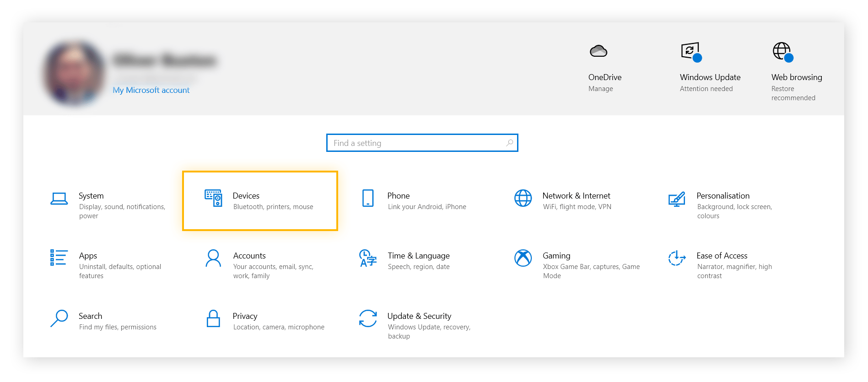
Task: Open the Accounts person icon
Action: click(213, 258)
